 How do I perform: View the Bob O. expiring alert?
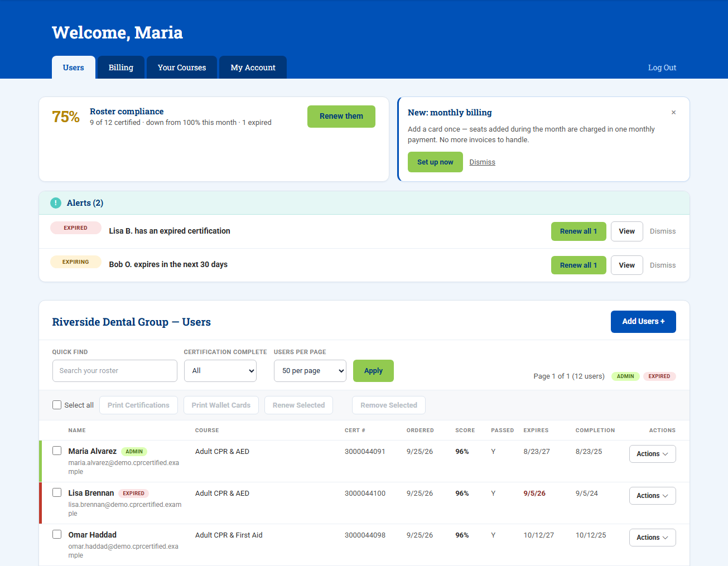627,265
